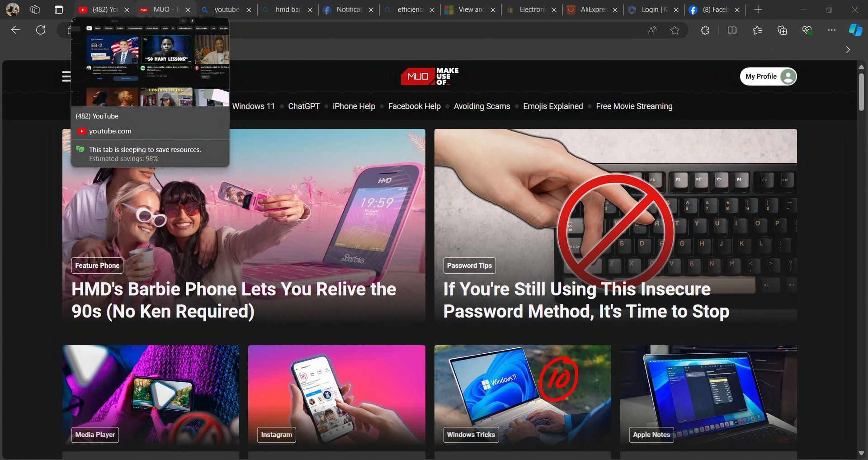Switch to the Login tab
The width and height of the screenshot is (868, 460).
point(653,9)
